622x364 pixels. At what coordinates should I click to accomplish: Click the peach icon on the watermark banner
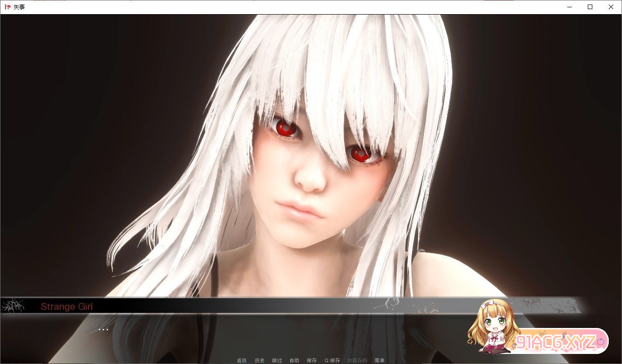click(x=601, y=341)
